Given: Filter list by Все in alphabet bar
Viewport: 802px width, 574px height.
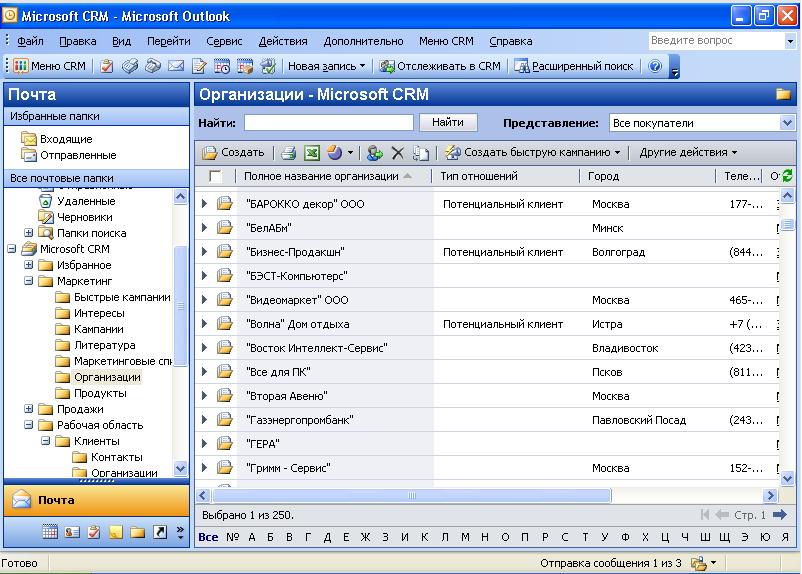Looking at the screenshot, I should [208, 537].
